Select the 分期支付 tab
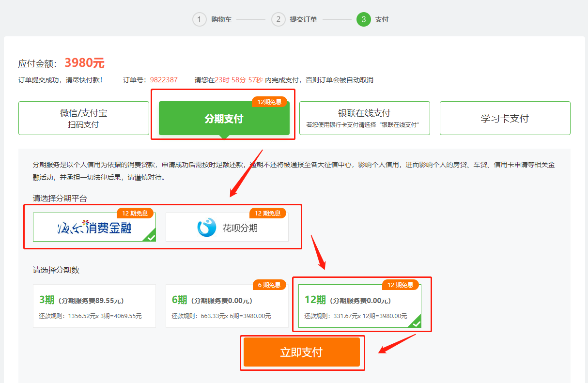Screen dimensions: 588x383 coord(224,119)
